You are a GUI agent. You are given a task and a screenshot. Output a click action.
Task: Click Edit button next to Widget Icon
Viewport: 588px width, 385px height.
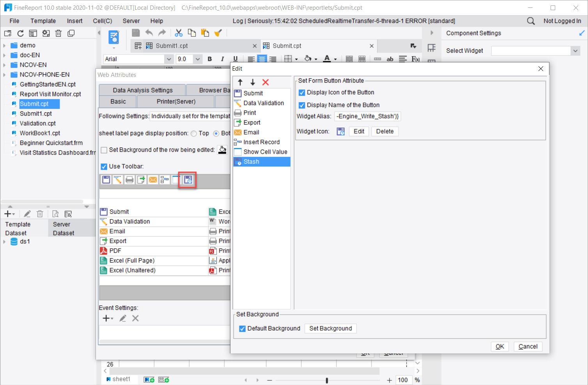[x=359, y=131]
